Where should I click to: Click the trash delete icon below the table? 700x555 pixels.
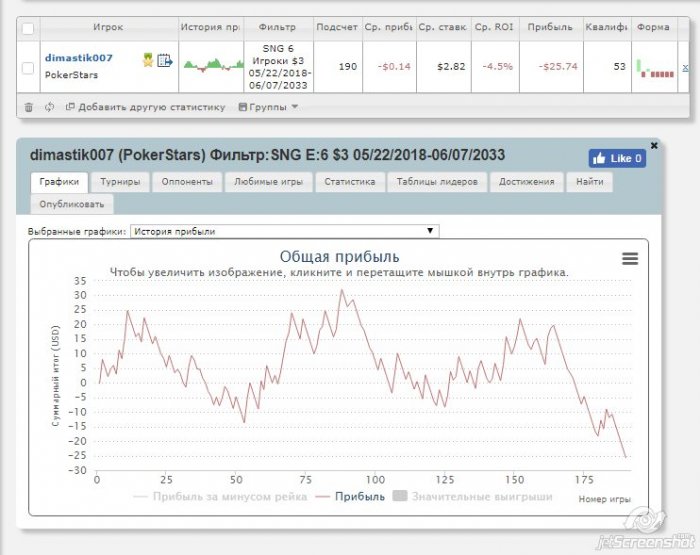coord(29,107)
